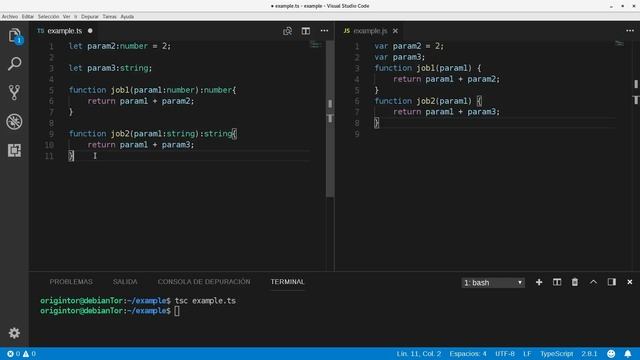The height and width of the screenshot is (360, 640).
Task: Maximize the panel with the up chevron
Action: click(x=593, y=282)
